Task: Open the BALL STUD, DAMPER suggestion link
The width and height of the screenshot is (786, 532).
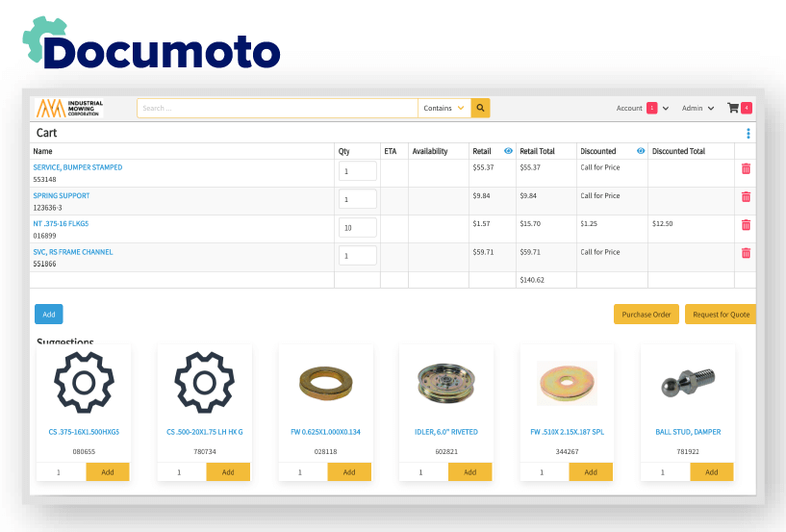Action: [688, 432]
